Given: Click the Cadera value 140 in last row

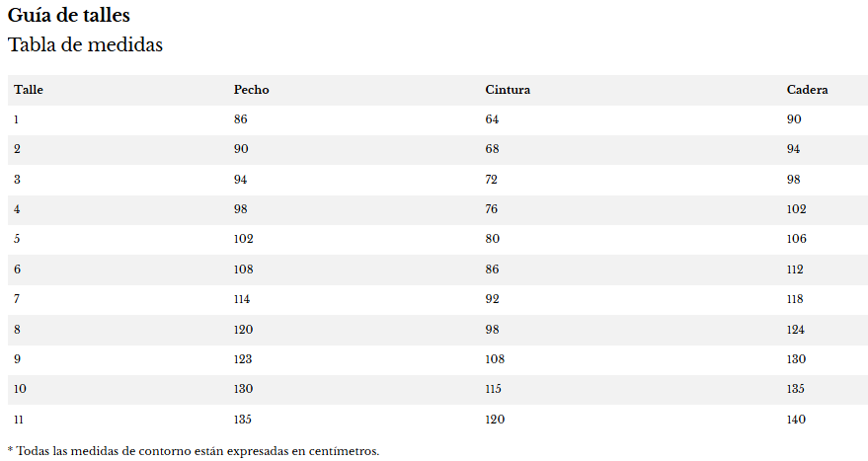Looking at the screenshot, I should point(796,420).
